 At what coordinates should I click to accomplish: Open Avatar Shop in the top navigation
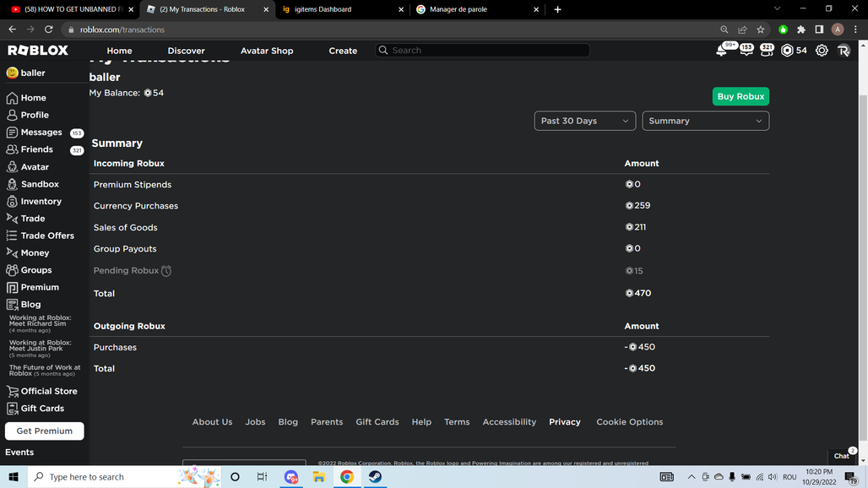coord(266,51)
